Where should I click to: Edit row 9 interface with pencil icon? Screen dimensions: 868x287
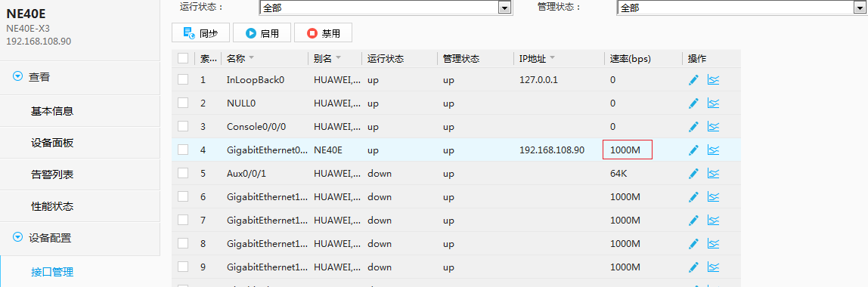coord(693,267)
